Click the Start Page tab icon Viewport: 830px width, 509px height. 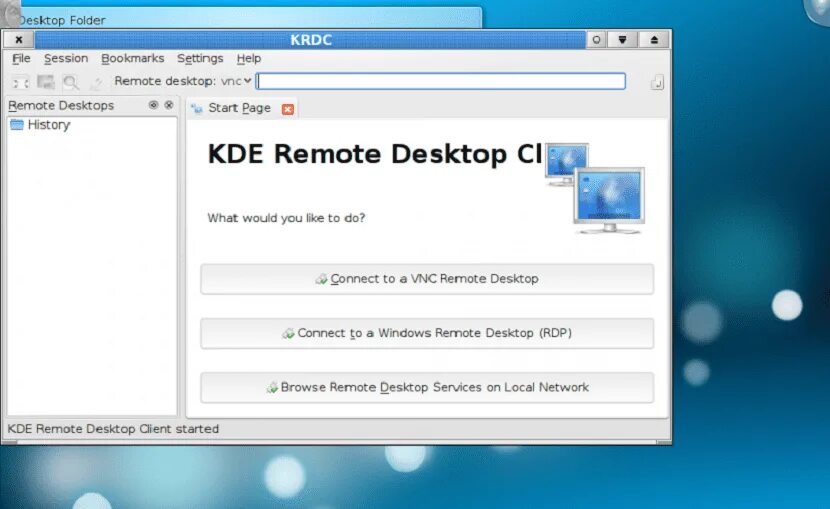[x=197, y=108]
